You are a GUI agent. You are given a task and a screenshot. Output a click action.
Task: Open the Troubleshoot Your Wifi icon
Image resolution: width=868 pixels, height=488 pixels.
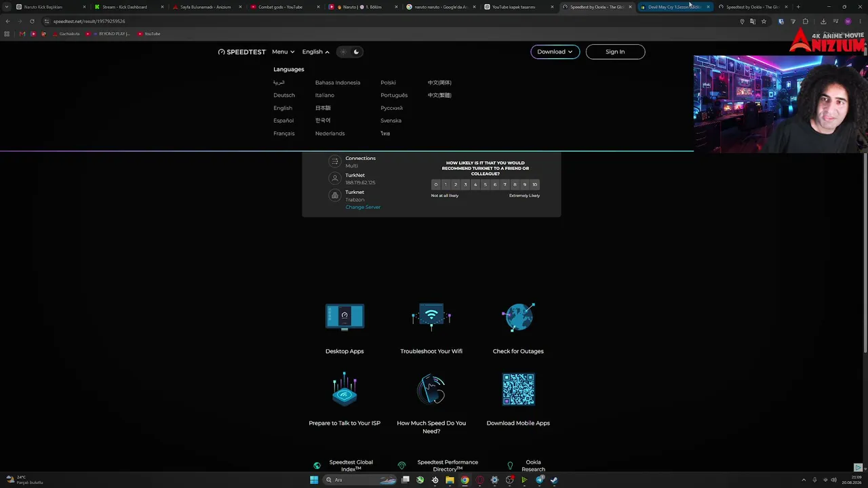click(x=431, y=317)
